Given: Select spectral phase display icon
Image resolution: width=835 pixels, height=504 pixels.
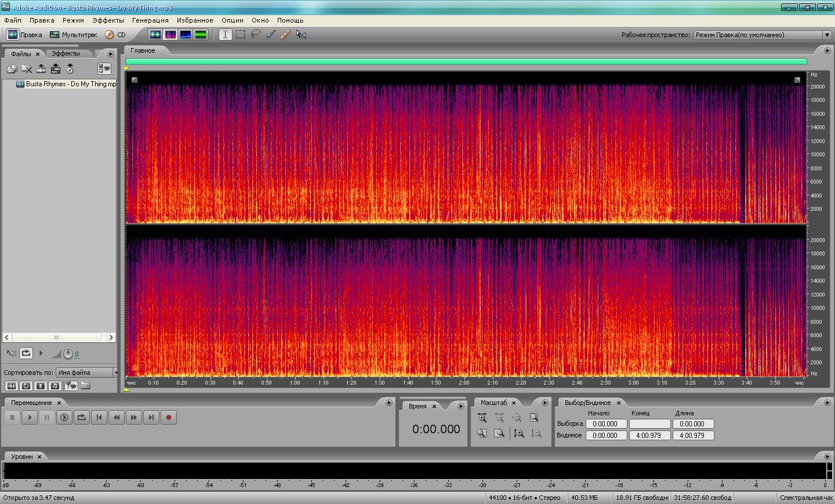Looking at the screenshot, I should [x=201, y=35].
